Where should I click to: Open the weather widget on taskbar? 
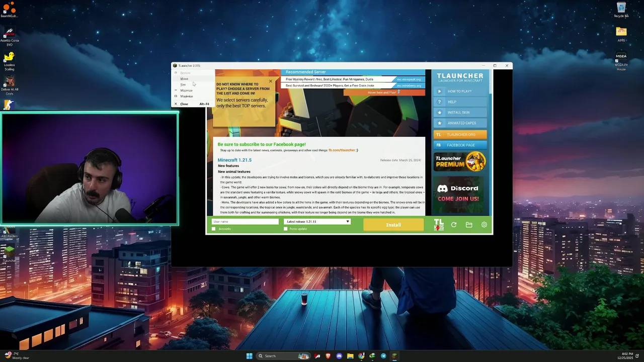(16, 356)
